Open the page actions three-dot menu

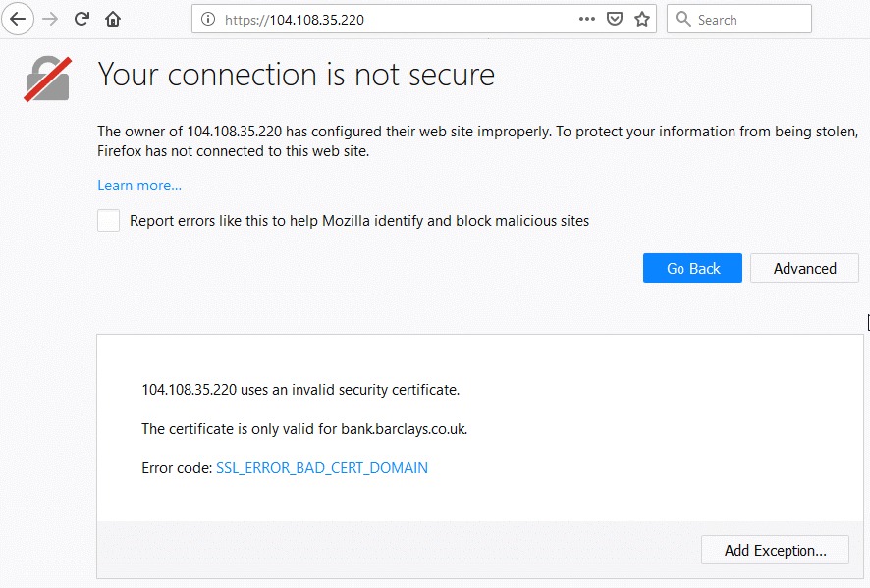point(587,19)
